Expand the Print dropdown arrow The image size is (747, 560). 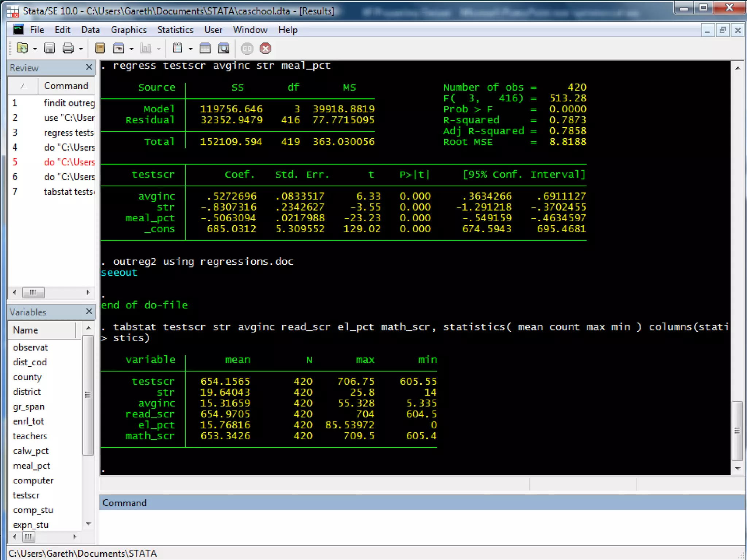pyautogui.click(x=81, y=49)
